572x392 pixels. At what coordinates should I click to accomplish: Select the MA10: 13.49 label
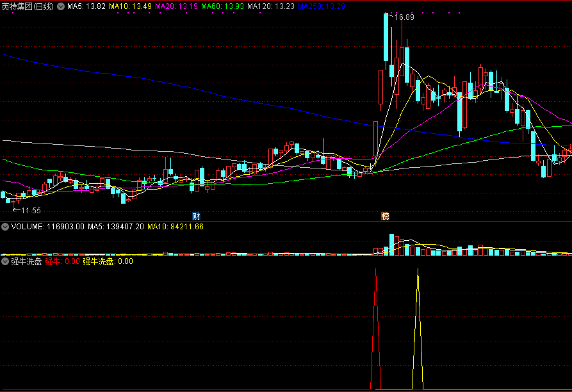click(x=130, y=6)
